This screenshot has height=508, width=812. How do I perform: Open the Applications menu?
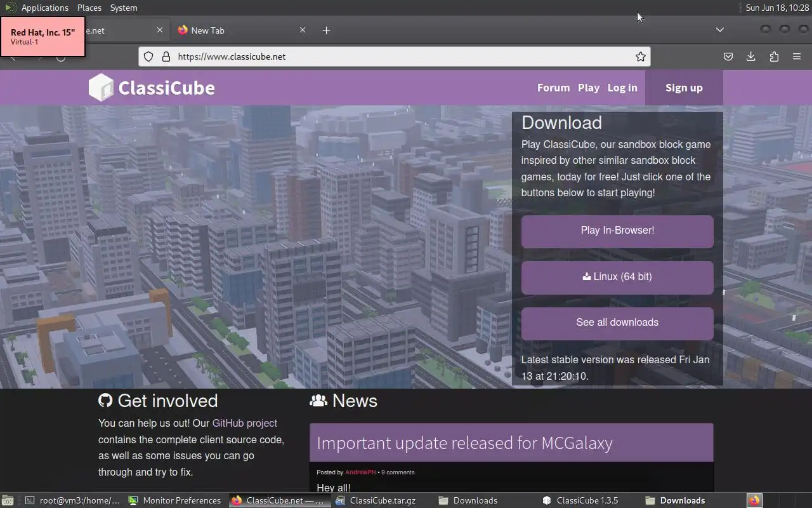(44, 8)
